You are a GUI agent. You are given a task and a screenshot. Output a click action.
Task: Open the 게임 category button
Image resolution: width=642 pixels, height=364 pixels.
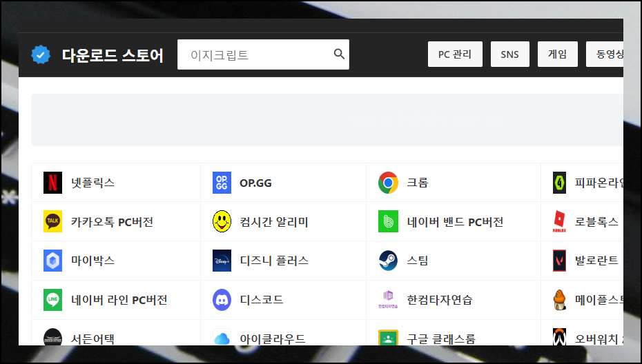[x=557, y=54]
